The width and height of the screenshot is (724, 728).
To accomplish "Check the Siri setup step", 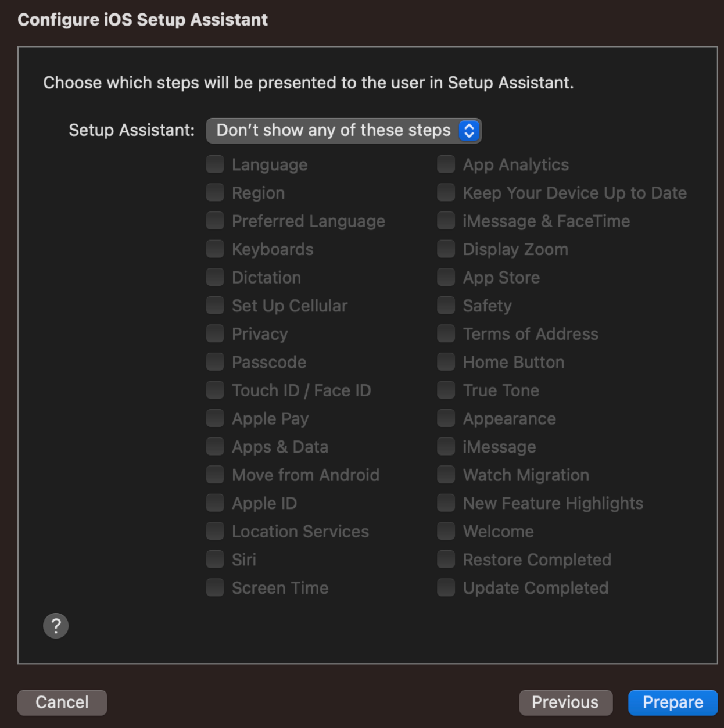I will tap(214, 559).
